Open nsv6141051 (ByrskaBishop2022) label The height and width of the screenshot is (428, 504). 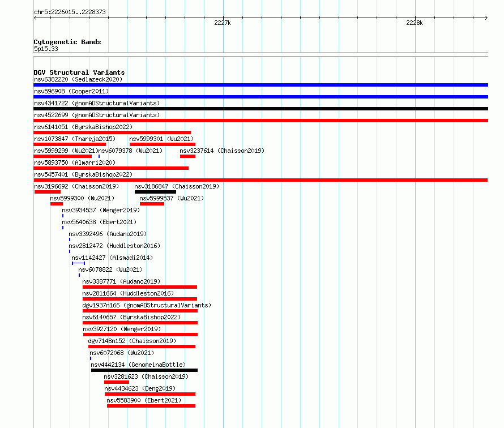click(x=83, y=127)
